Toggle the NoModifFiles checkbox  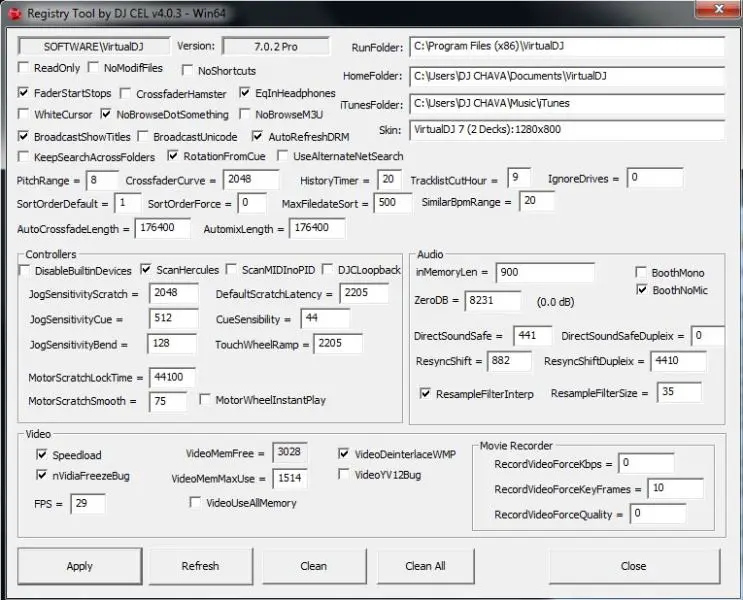(x=93, y=67)
